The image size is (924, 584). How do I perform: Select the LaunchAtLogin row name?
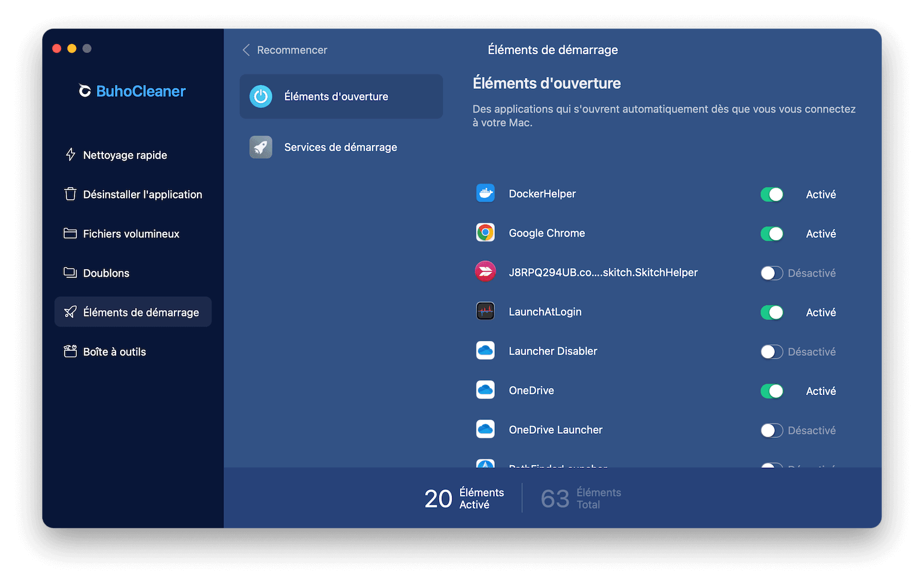coord(545,312)
